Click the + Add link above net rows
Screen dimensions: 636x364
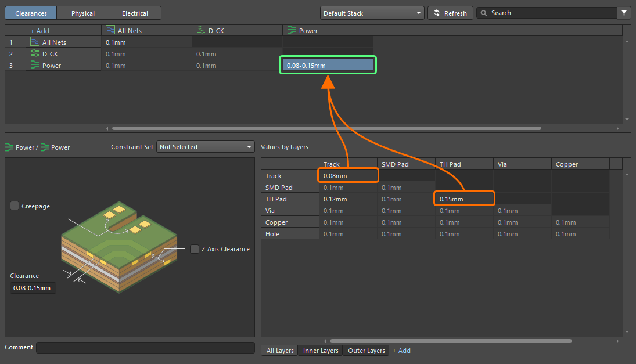pyautogui.click(x=39, y=30)
